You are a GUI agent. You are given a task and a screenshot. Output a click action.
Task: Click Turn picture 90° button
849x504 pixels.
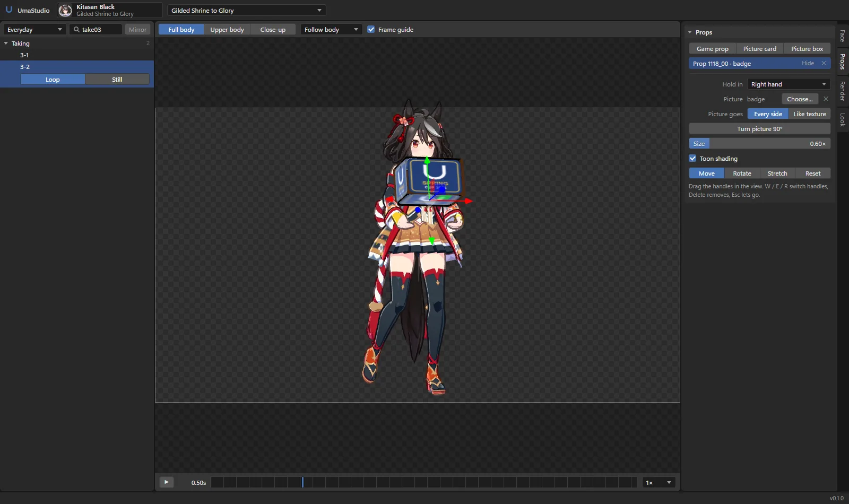[x=760, y=129]
